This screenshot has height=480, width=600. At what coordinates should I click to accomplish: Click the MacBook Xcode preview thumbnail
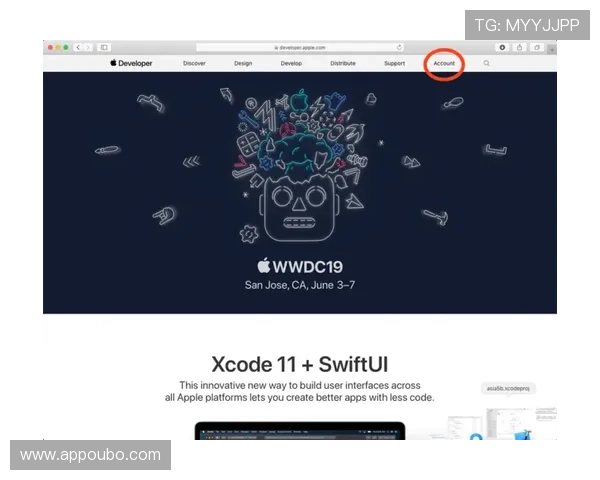click(299, 431)
